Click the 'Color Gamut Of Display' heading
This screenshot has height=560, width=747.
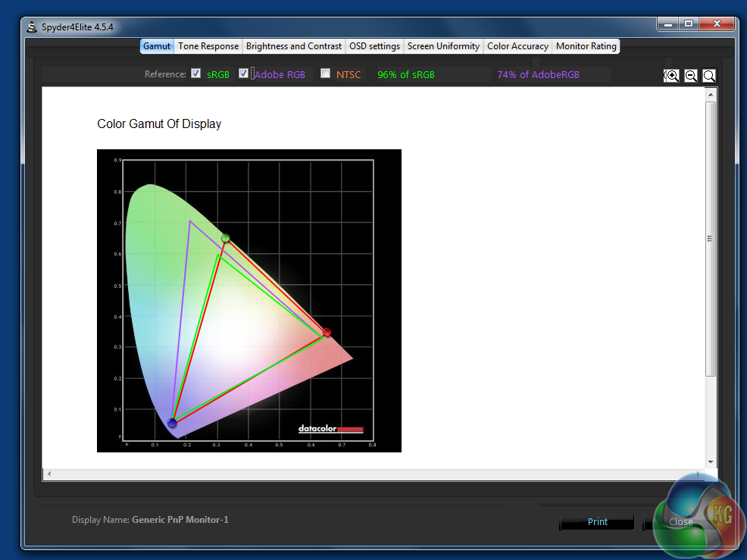[159, 124]
